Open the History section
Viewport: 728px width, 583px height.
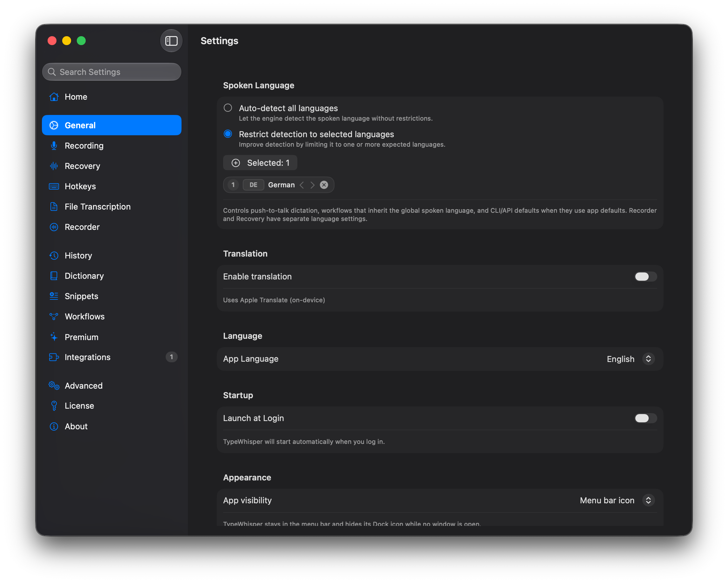[x=111, y=256]
